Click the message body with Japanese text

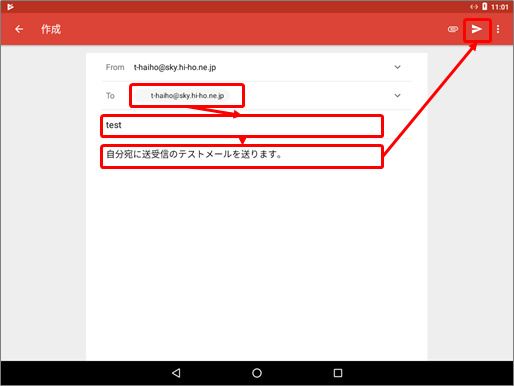click(242, 156)
